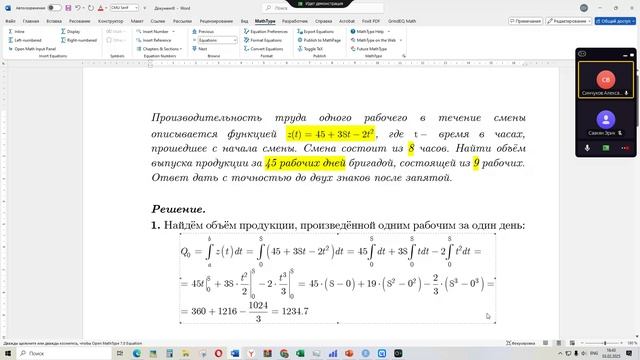
Task: Open Math Input Panel
Action: (32, 49)
